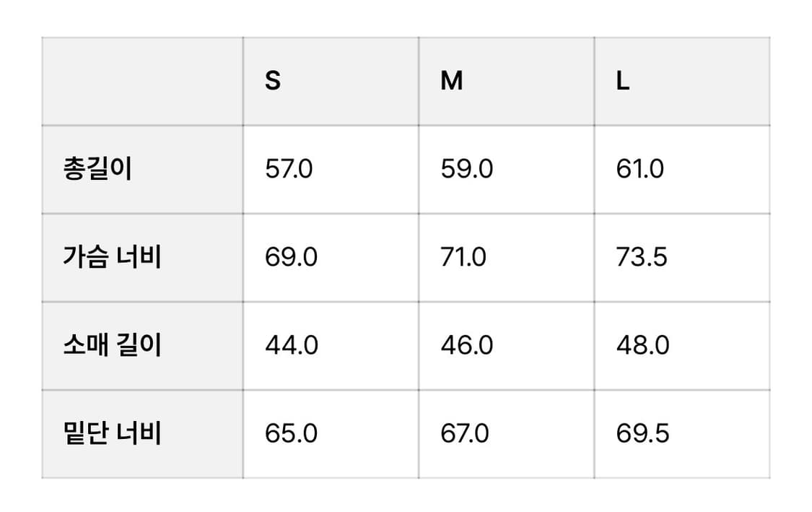The image size is (812, 512).
Task: Select the 59.0 value for size M
Action: pyautogui.click(x=466, y=170)
